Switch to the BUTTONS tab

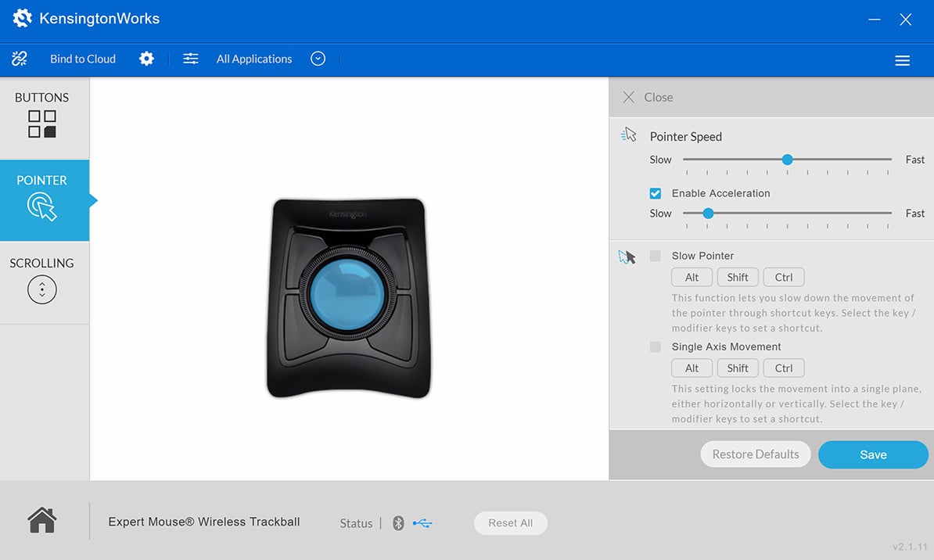[x=45, y=118]
